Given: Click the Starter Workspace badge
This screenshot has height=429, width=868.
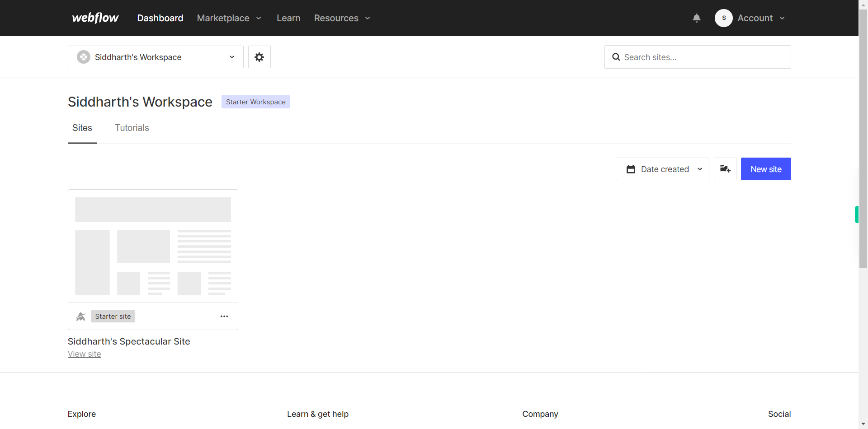Looking at the screenshot, I should (256, 102).
